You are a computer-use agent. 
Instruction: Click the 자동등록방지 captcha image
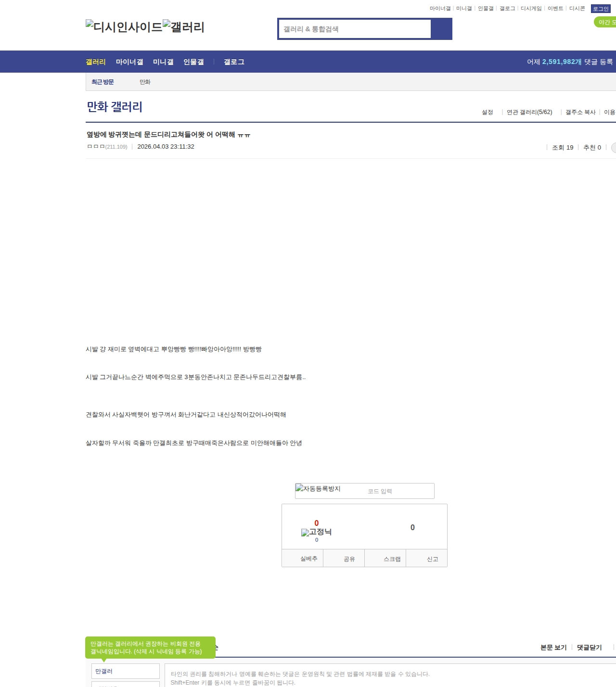click(318, 489)
